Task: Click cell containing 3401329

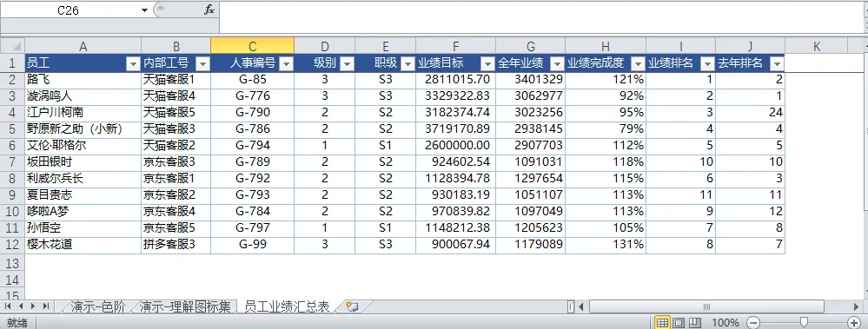Action: click(x=530, y=80)
